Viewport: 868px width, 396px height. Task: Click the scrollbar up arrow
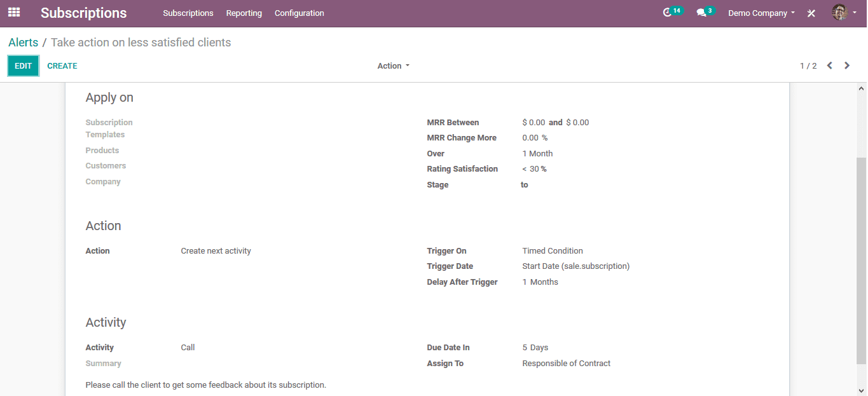point(862,88)
